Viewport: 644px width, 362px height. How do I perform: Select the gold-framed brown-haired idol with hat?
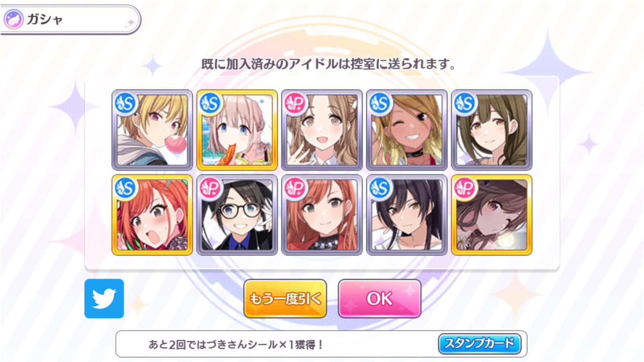pos(492,215)
